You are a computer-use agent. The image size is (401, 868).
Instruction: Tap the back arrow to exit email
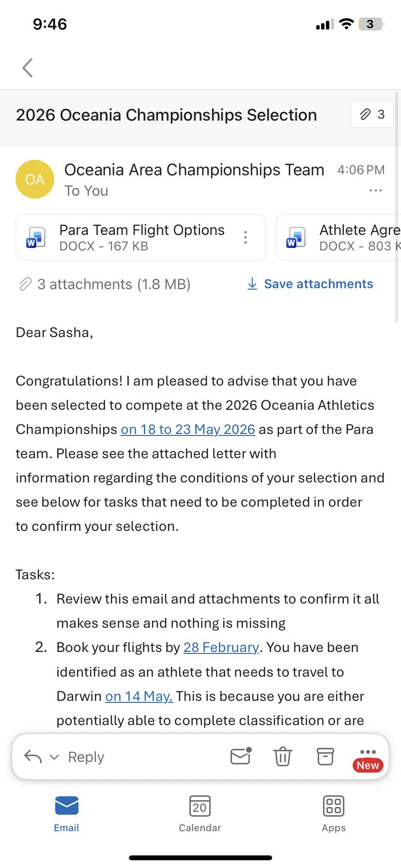coord(28,68)
